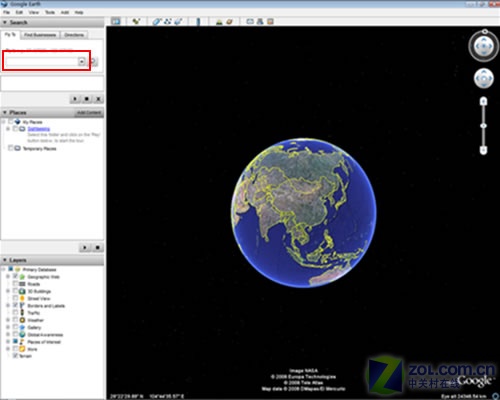The width and height of the screenshot is (500, 400).
Task: Enable the Roads layer checkbox
Action: [x=15, y=284]
